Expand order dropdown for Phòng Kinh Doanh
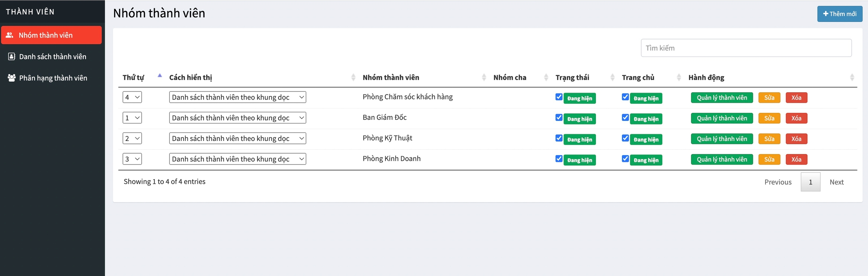 tap(132, 159)
